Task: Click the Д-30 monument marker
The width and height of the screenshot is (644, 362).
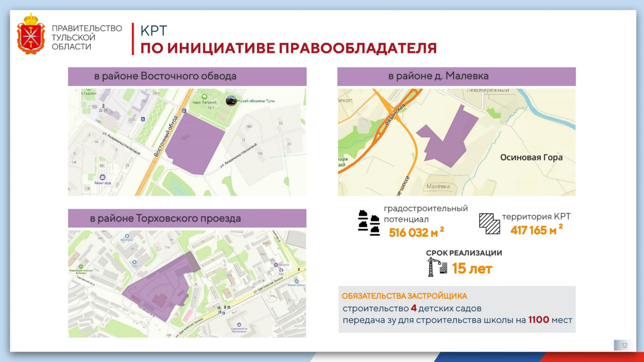Action: (103, 106)
